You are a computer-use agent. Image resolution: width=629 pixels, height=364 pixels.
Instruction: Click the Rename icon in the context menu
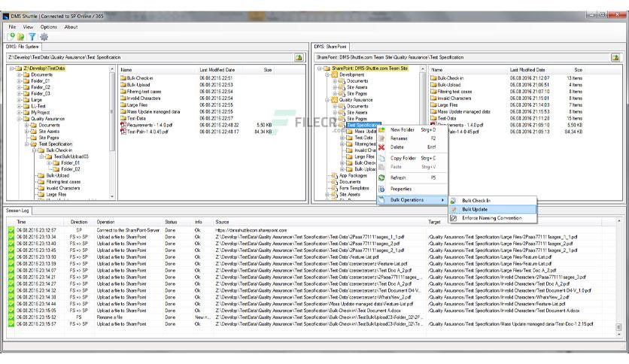pos(381,138)
